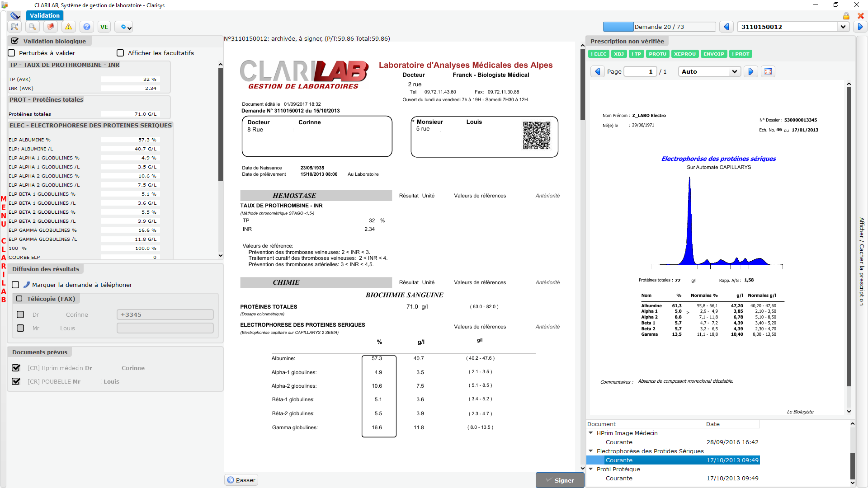Check the fax recipient Dr Corinne box

20,314
